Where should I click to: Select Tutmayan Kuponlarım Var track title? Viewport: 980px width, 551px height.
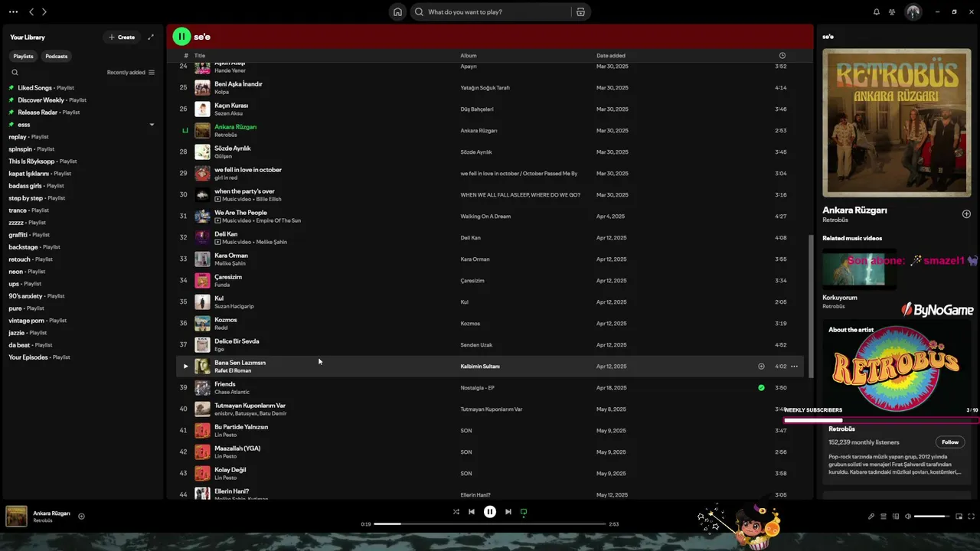tap(250, 406)
